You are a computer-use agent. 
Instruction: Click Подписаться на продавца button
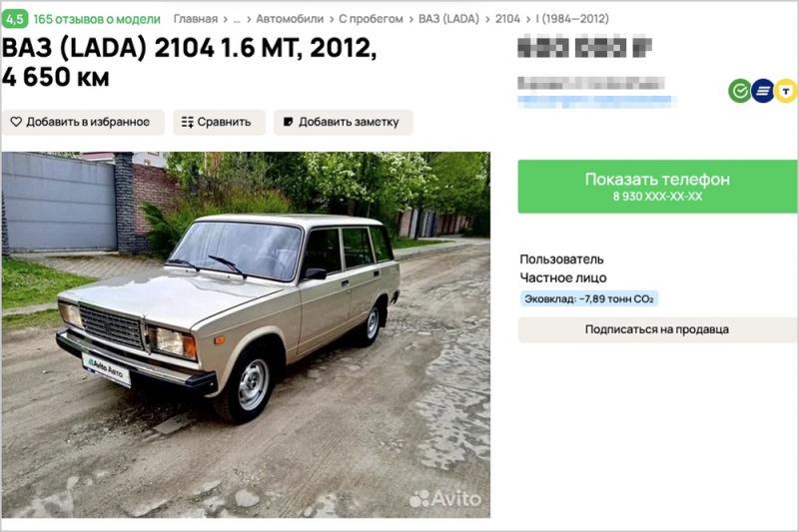658,329
